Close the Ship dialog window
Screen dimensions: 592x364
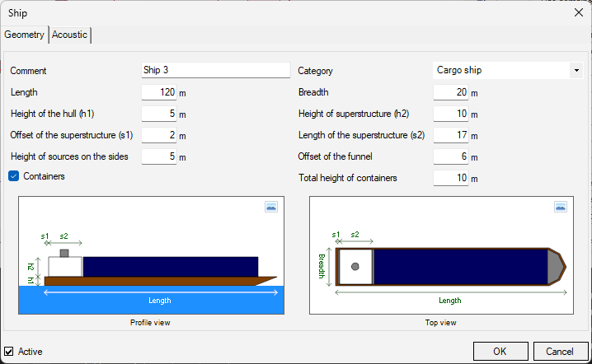579,13
